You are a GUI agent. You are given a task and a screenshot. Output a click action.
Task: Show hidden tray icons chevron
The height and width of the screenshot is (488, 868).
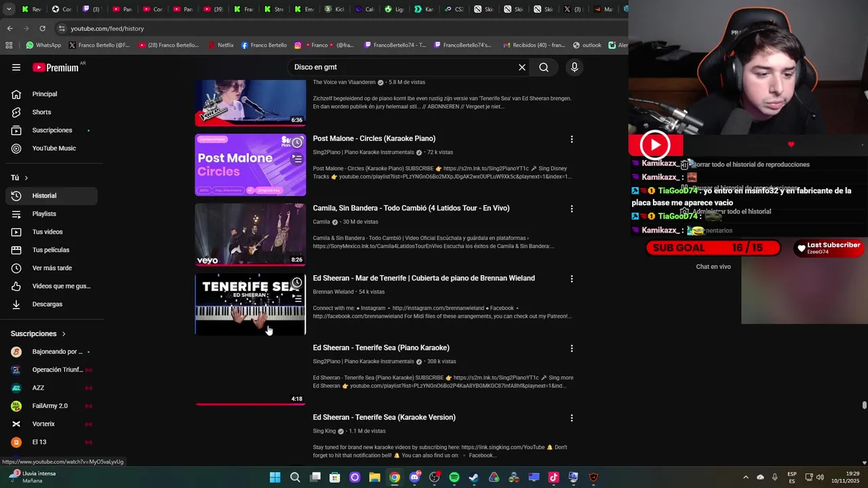745,478
